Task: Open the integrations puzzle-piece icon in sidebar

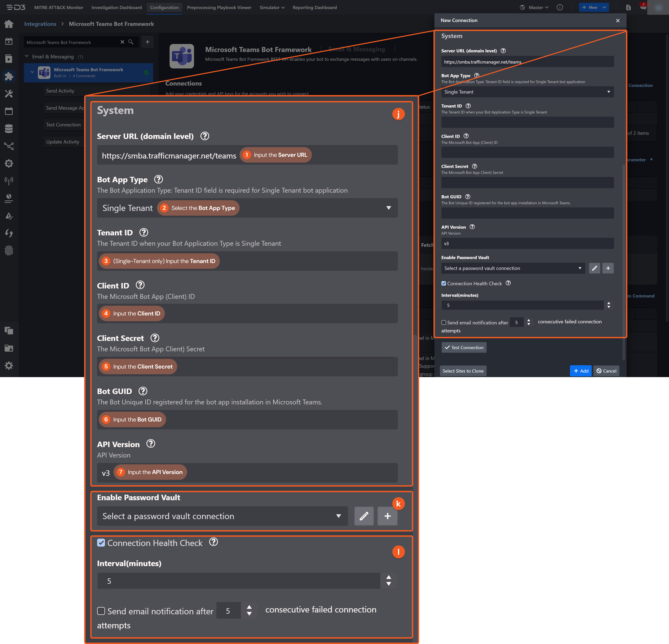Action: (x=9, y=76)
